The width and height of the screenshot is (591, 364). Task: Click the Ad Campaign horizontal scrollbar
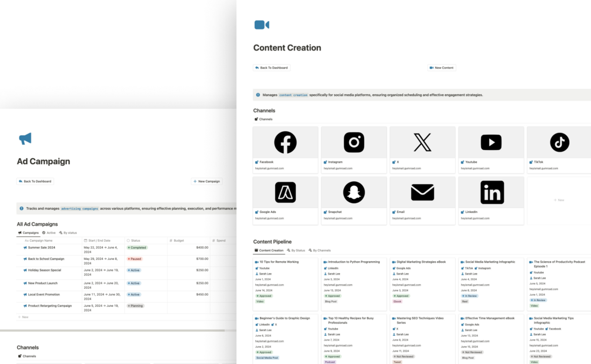(x=112, y=330)
